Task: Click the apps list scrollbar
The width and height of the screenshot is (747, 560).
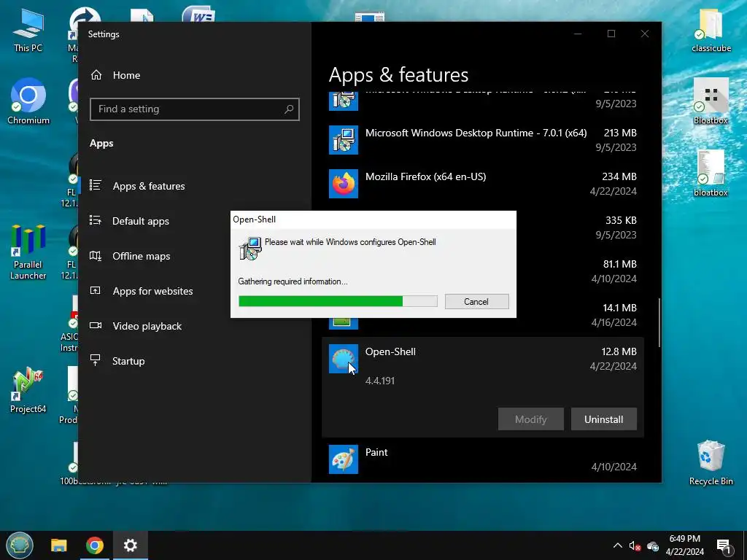Action: pyautogui.click(x=659, y=323)
